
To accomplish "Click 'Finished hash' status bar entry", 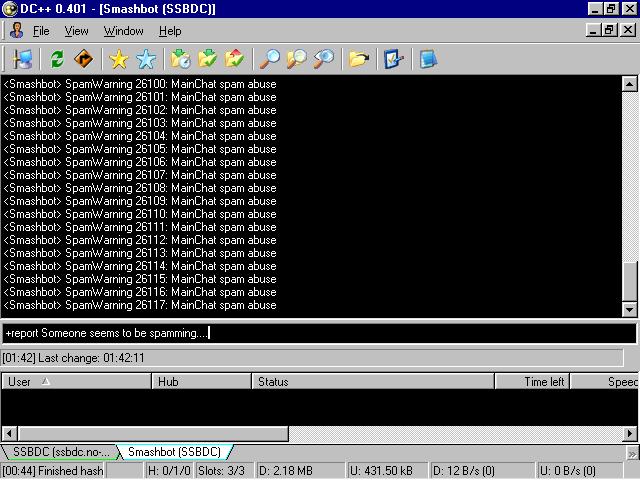I will pos(53,471).
